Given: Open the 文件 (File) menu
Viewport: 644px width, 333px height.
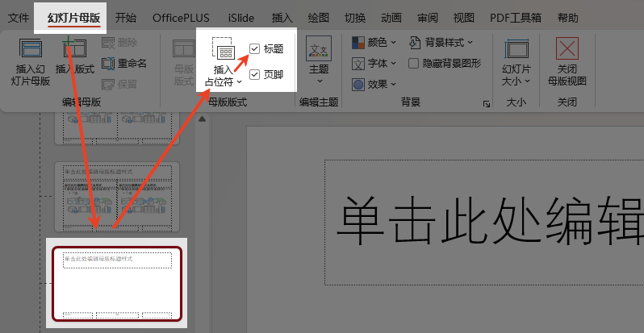Looking at the screenshot, I should [19, 17].
